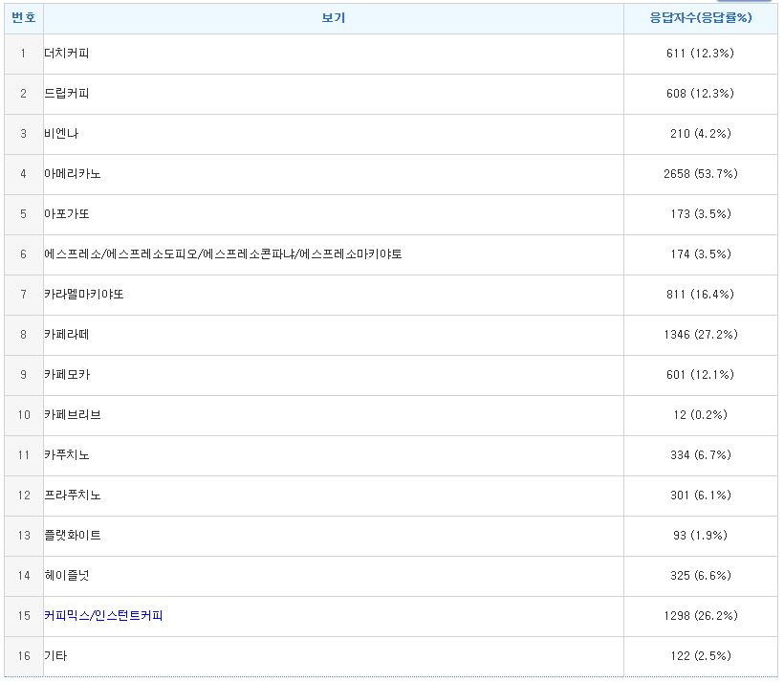Select the 드립커피 row label
The height and width of the screenshot is (683, 784).
67,93
